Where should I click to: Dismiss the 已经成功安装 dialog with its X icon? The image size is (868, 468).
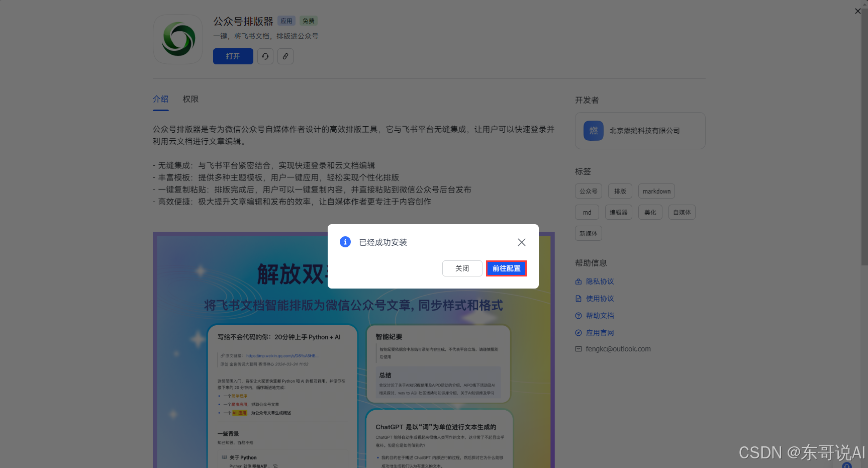[522, 242]
